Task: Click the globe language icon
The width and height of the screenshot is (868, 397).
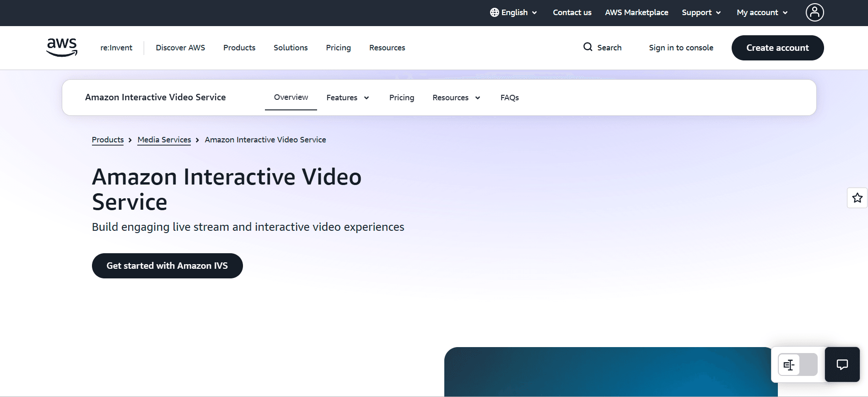Action: pyautogui.click(x=494, y=12)
